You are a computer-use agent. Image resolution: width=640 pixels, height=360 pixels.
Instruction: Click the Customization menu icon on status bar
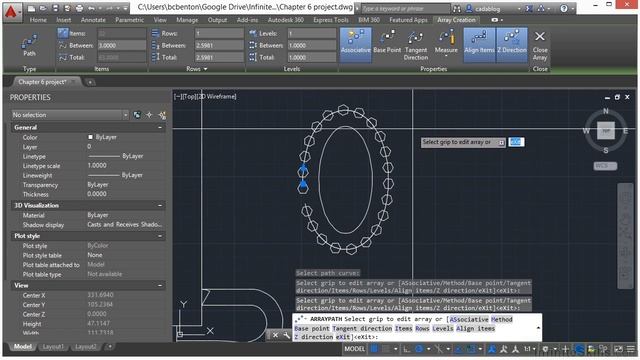pyautogui.click(x=631, y=349)
